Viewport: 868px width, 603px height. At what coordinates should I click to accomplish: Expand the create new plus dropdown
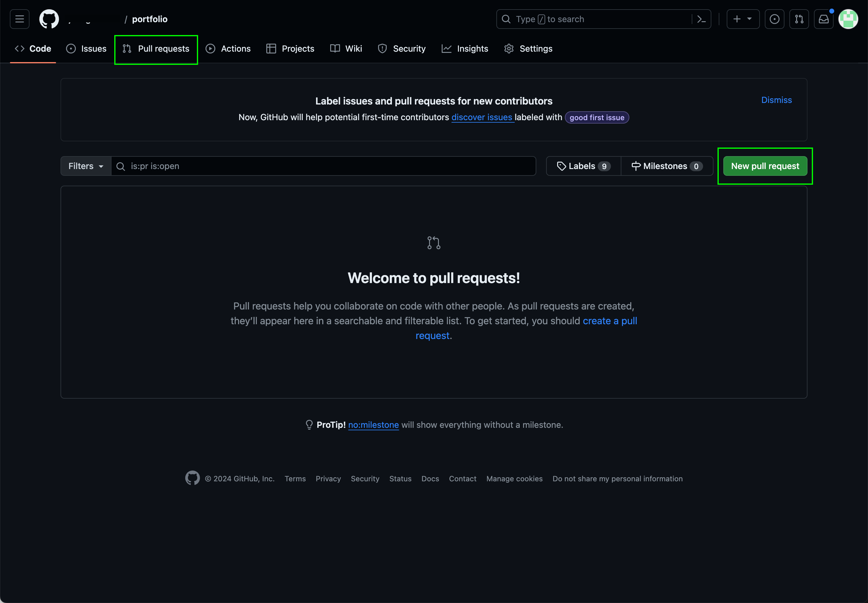click(742, 19)
